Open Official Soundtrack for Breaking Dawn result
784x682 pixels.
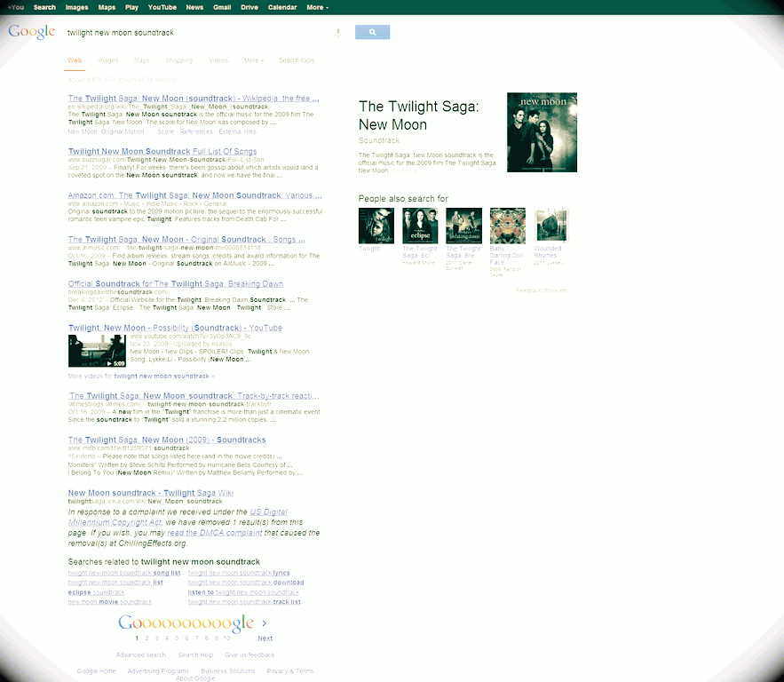(176, 284)
